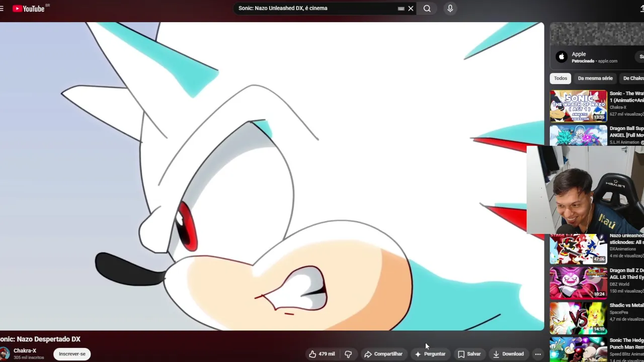
Task: Click DXAnimations channel name
Action: 623,249
